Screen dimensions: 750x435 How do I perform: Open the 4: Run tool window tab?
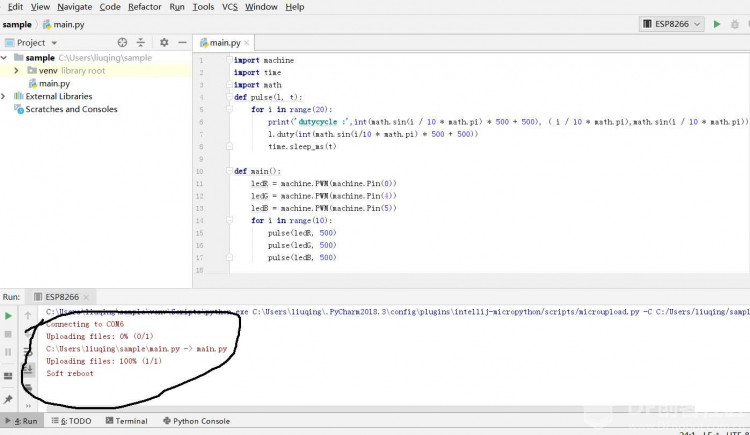pos(22,421)
